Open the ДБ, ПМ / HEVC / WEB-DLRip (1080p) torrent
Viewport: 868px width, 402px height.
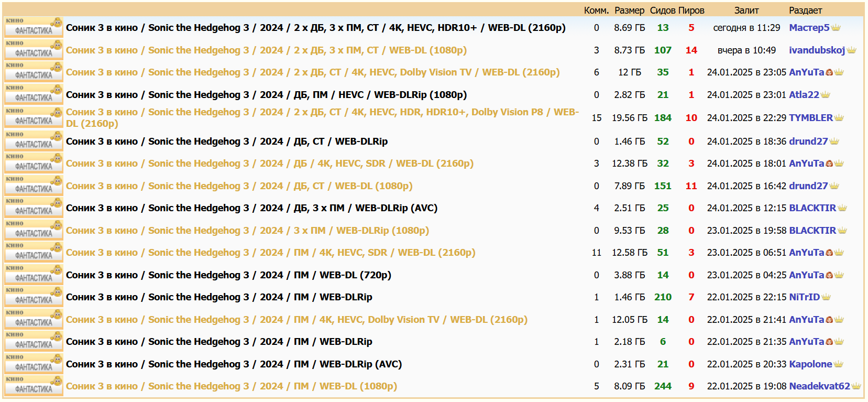pos(266,94)
